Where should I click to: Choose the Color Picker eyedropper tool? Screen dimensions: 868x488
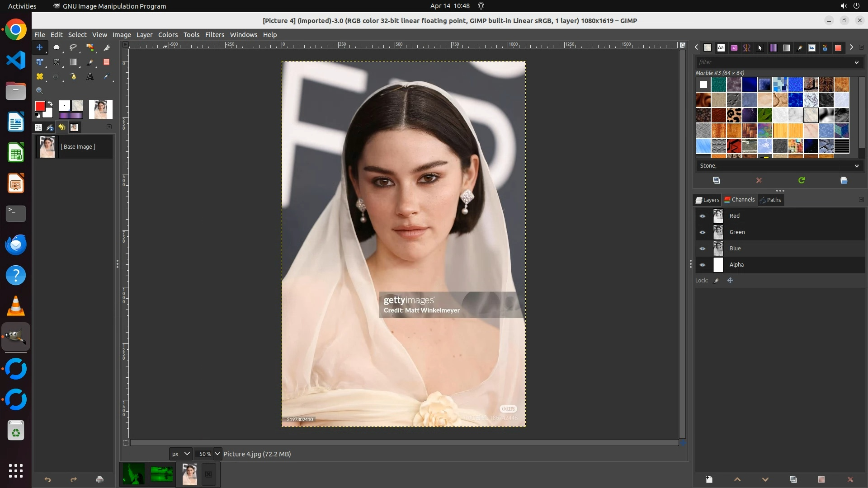[107, 76]
